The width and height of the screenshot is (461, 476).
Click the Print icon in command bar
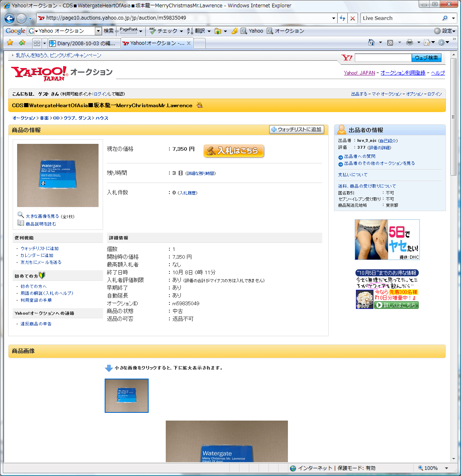409,42
